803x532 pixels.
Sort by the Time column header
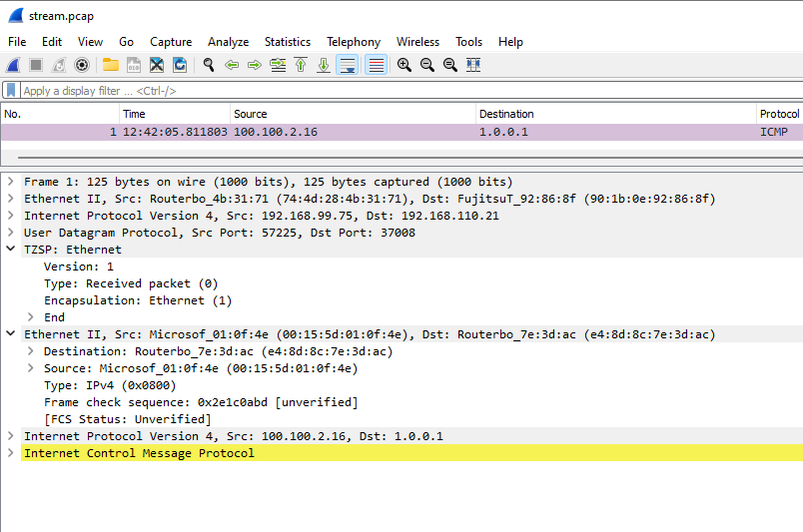click(175, 114)
